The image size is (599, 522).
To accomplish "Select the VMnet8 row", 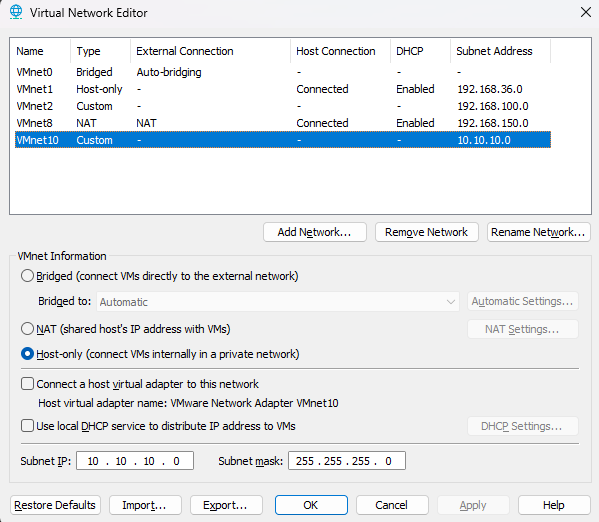I will (283, 123).
